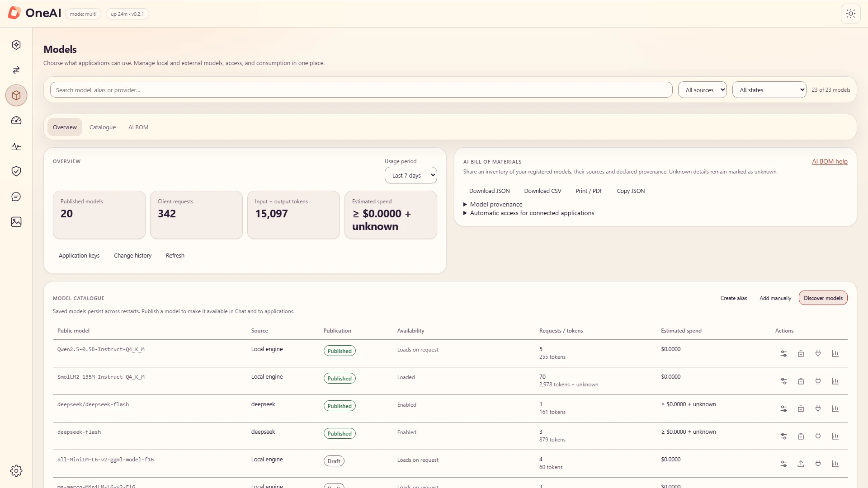Open sliders settings for deepseek/deepseek-flash row
Viewport: 868px width, 488px height.
tap(783, 409)
